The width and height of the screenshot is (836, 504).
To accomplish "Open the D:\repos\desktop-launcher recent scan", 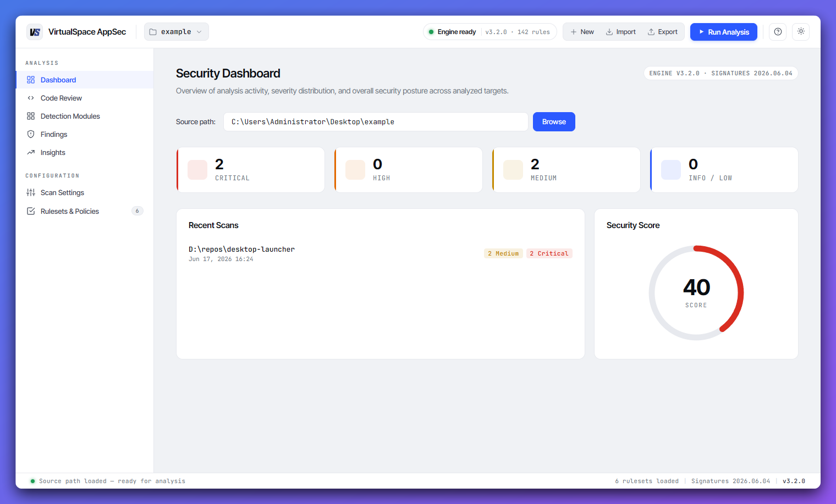I will (x=381, y=253).
